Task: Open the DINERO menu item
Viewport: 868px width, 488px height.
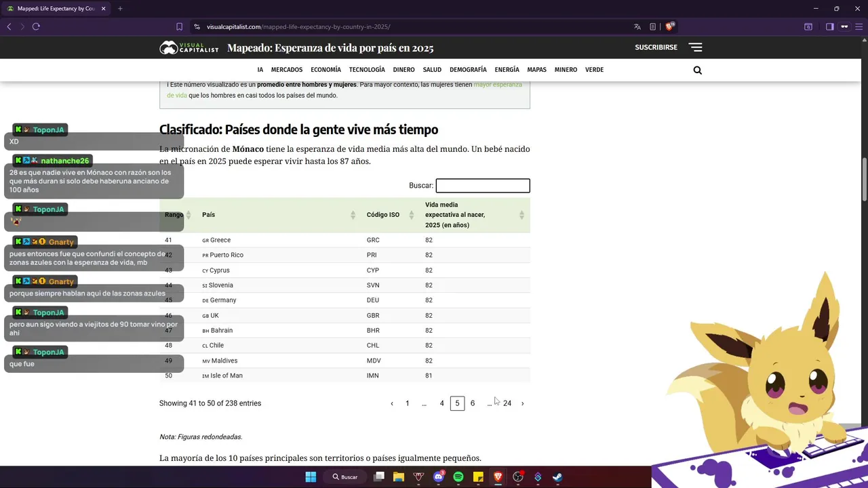Action: coord(404,70)
